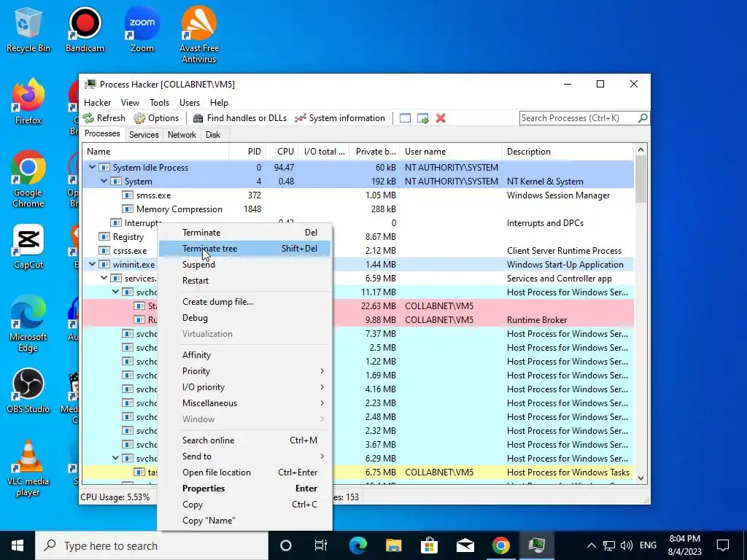Collapse the services tree node
This screenshot has width=747, height=560.
coord(104,278)
